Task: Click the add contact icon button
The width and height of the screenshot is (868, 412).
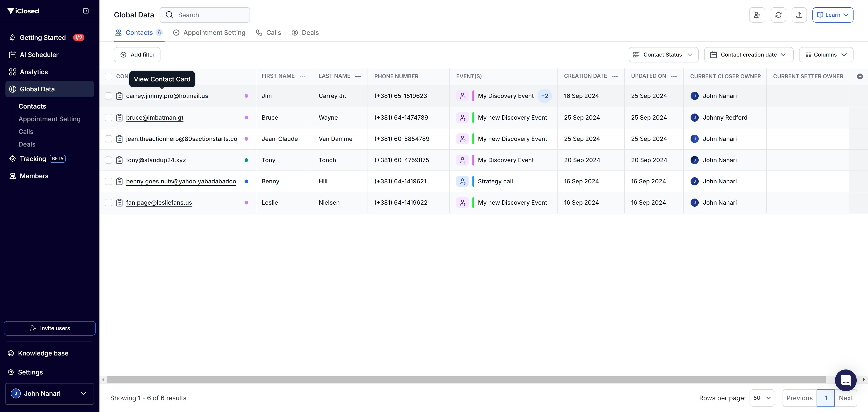Action: click(757, 15)
